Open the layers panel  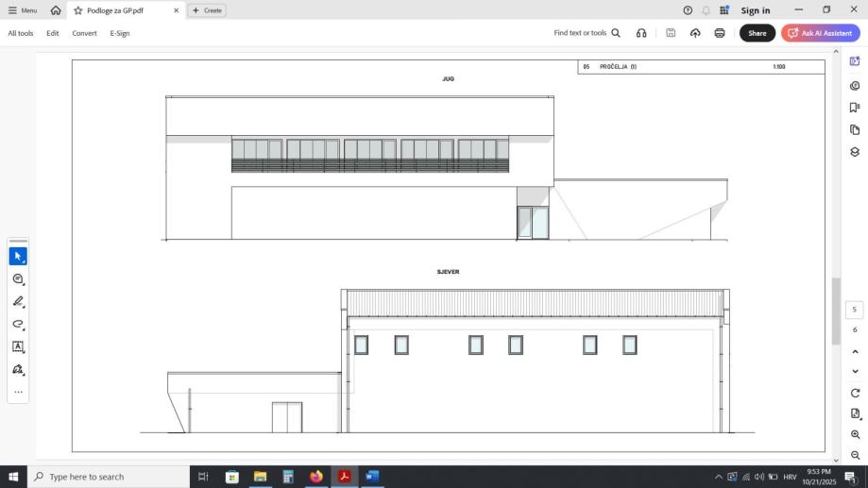[855, 152]
